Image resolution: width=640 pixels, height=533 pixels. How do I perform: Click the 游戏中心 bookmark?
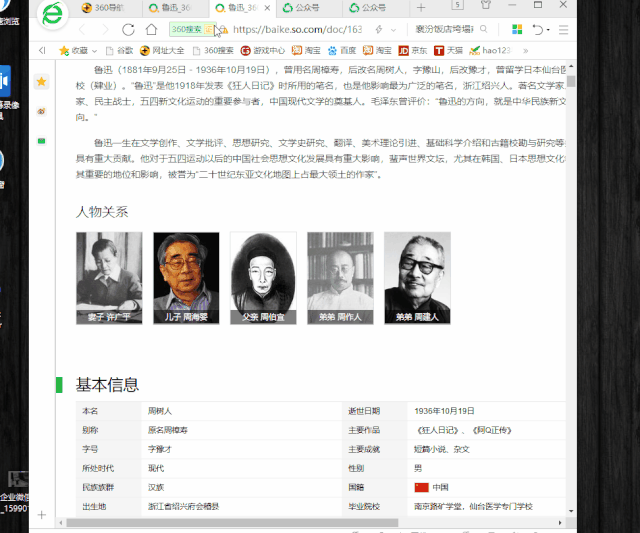(262, 49)
